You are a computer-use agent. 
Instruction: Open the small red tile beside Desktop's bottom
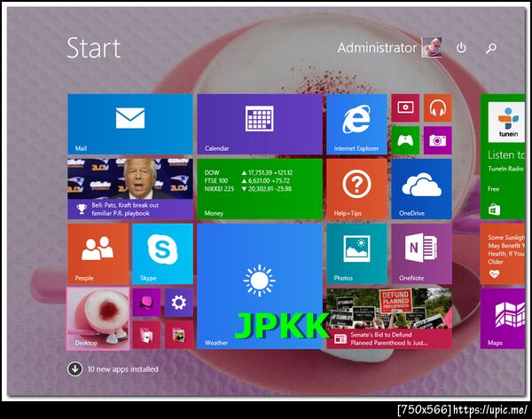[x=146, y=335]
